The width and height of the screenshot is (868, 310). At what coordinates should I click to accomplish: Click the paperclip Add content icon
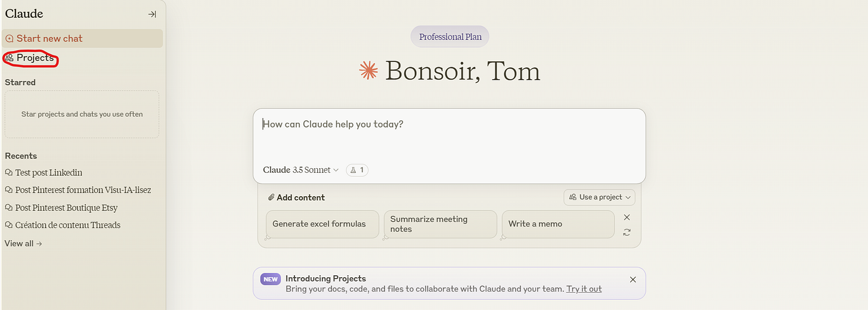pos(271,197)
